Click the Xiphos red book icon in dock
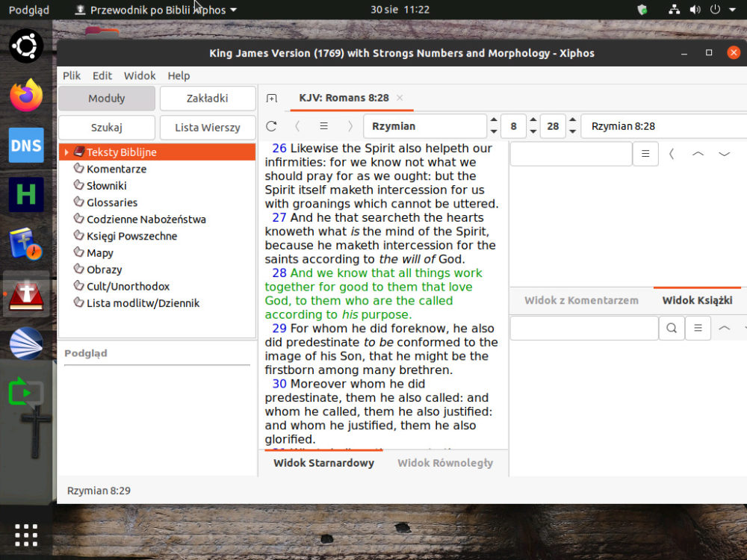Image resolution: width=747 pixels, height=560 pixels. point(26,293)
